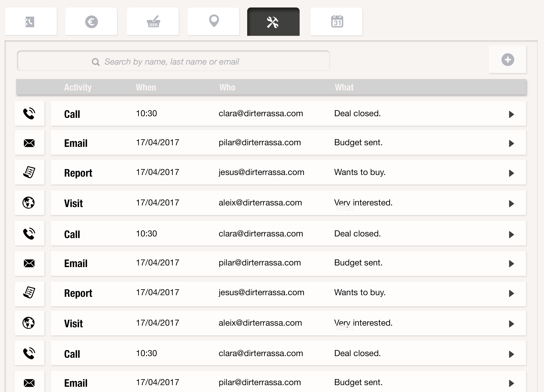The image size is (544, 392).
Task: Expand second Call row with its arrow
Action: pyautogui.click(x=511, y=235)
